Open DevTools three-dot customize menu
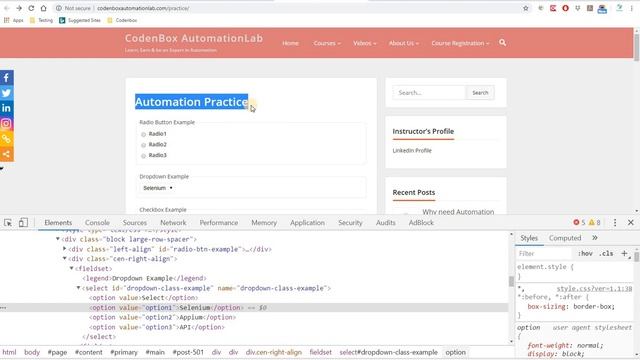Viewport: 640px width, 360px height. click(615, 222)
